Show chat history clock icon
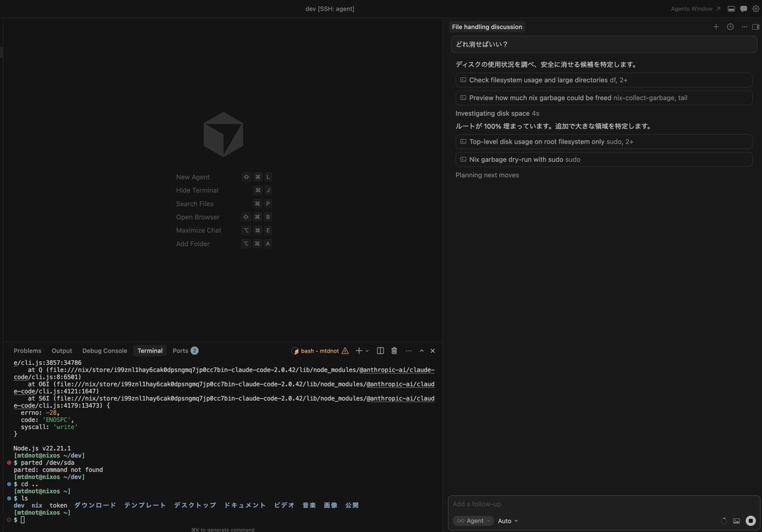The width and height of the screenshot is (762, 532). (x=730, y=27)
